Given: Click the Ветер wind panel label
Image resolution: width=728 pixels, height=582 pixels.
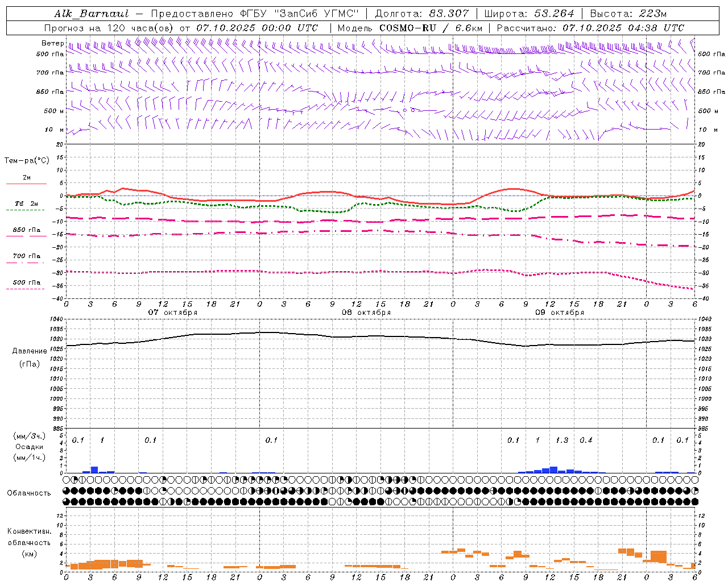Looking at the screenshot, I should [52, 43].
